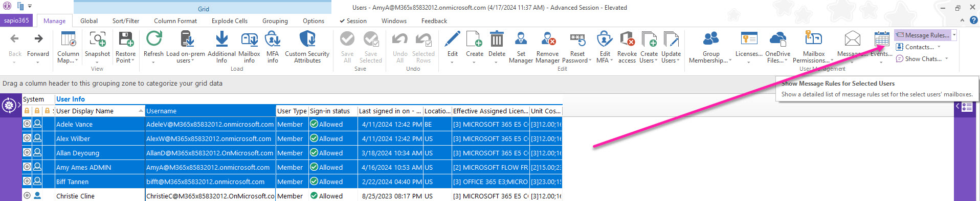Switch to the Options tab
The width and height of the screenshot is (980, 201).
[x=314, y=21]
